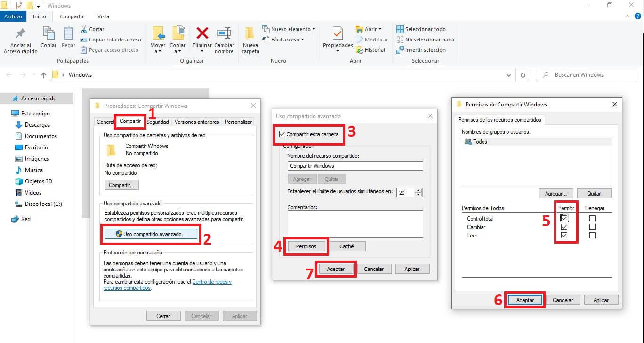Select Red in the navigation pane

point(21,219)
